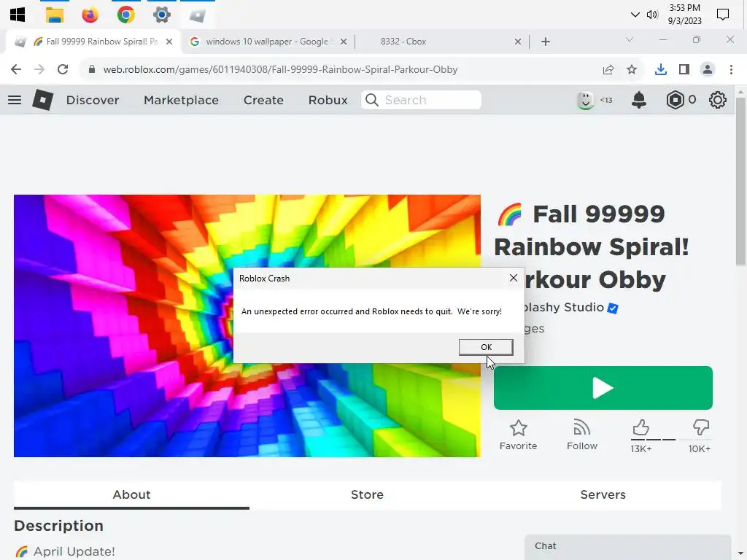
Task: Go to Roblox home via logo
Action: (42, 100)
